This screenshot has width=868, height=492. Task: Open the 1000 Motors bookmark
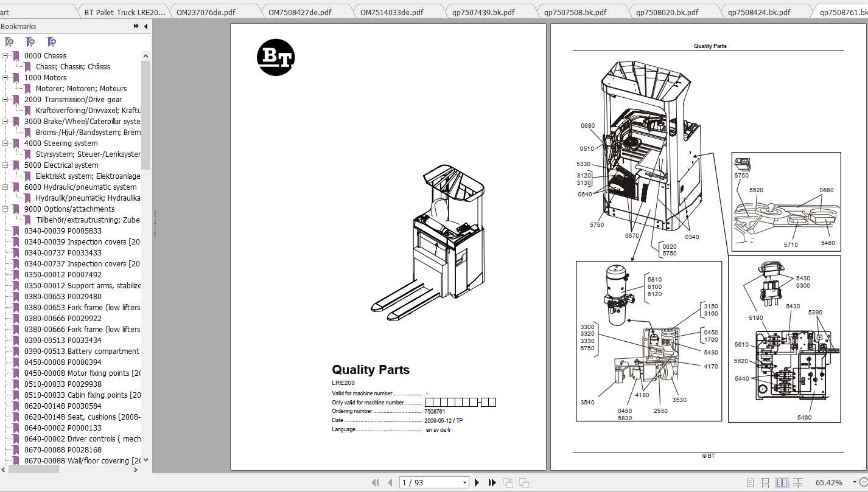pos(46,78)
